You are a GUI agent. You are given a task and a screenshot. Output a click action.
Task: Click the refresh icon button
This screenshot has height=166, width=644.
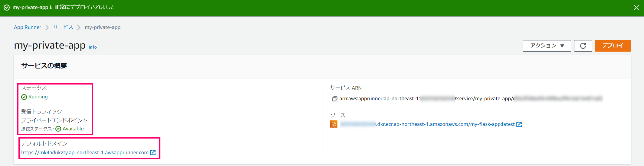point(583,46)
